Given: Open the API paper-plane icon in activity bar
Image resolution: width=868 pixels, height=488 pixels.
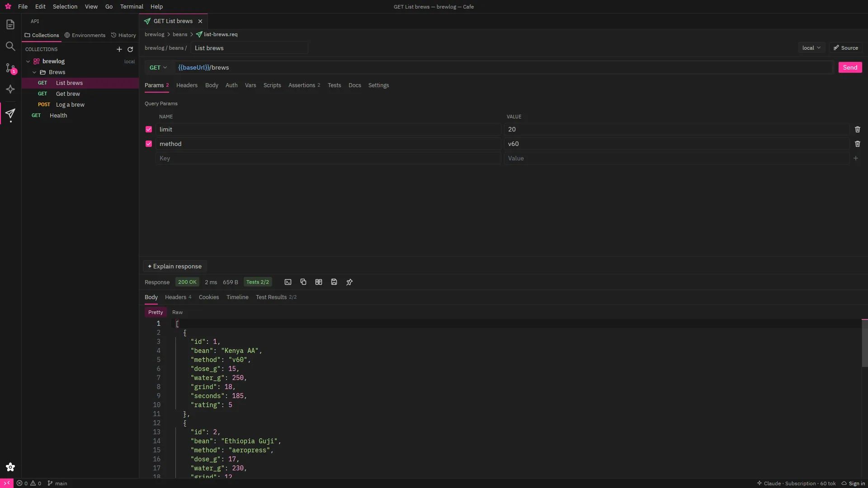Looking at the screenshot, I should [10, 113].
